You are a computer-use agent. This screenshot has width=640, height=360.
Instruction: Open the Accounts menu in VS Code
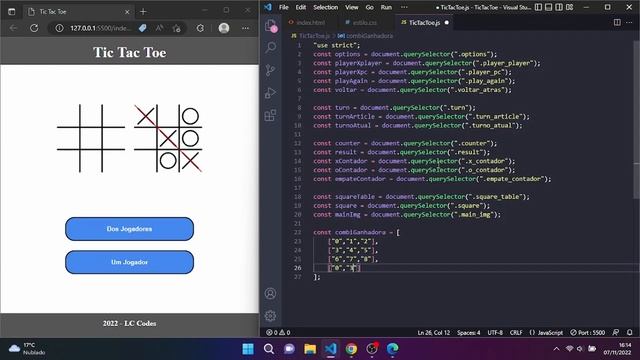pos(270,293)
